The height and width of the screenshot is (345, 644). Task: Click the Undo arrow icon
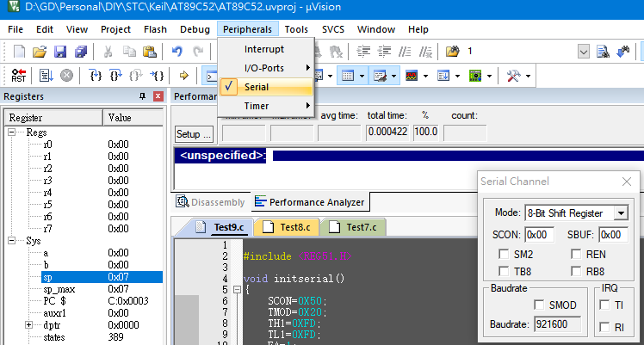click(x=177, y=52)
